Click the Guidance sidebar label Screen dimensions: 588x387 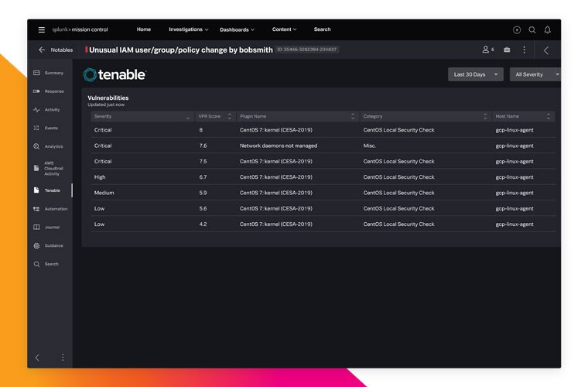click(53, 245)
